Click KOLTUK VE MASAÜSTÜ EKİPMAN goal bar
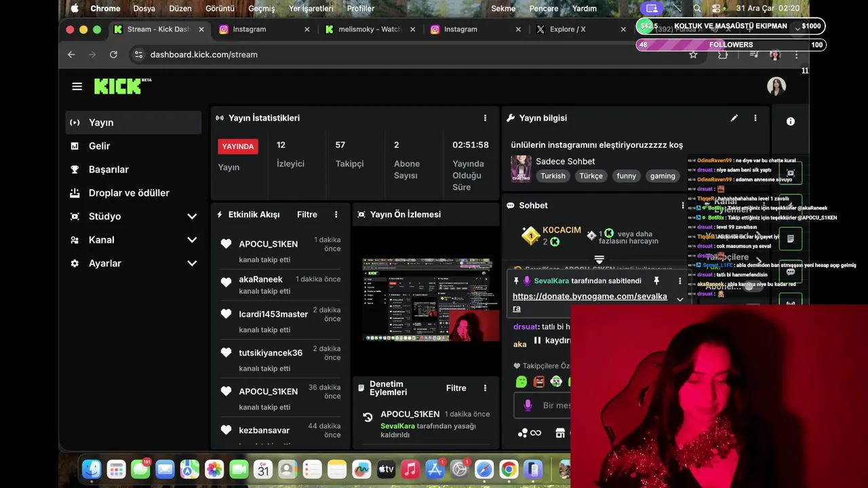Image resolution: width=868 pixels, height=488 pixels. [730, 26]
